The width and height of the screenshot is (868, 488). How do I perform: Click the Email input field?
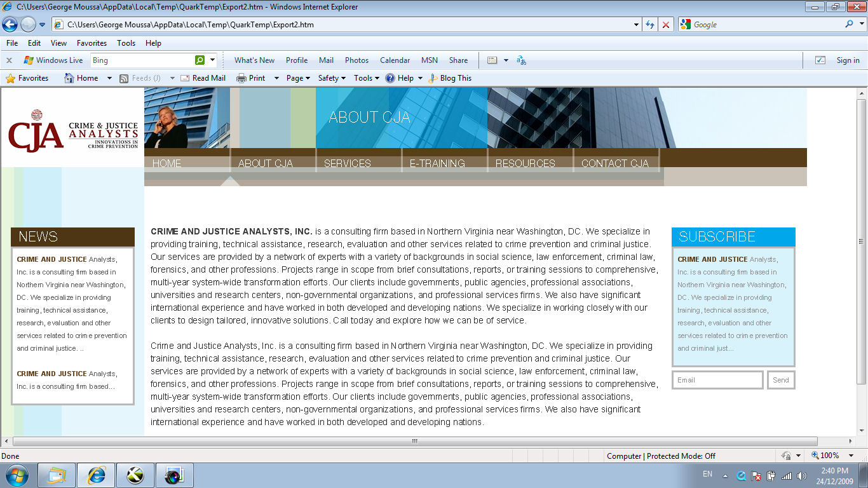[x=717, y=379]
